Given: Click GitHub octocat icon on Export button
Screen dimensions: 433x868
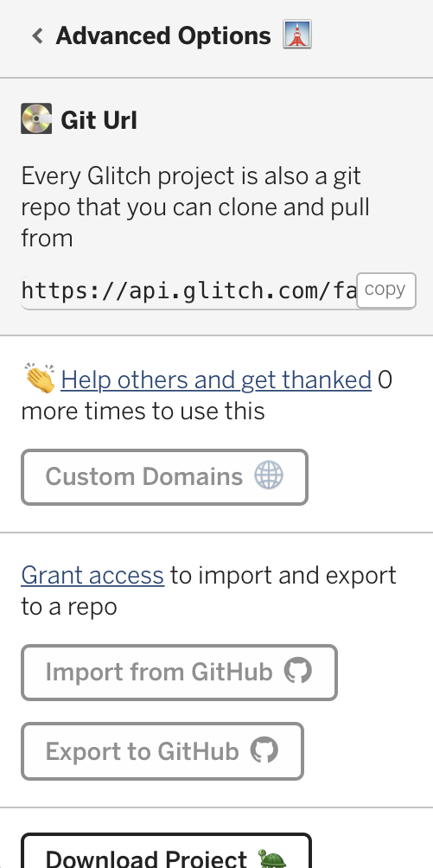Looking at the screenshot, I should click(264, 750).
